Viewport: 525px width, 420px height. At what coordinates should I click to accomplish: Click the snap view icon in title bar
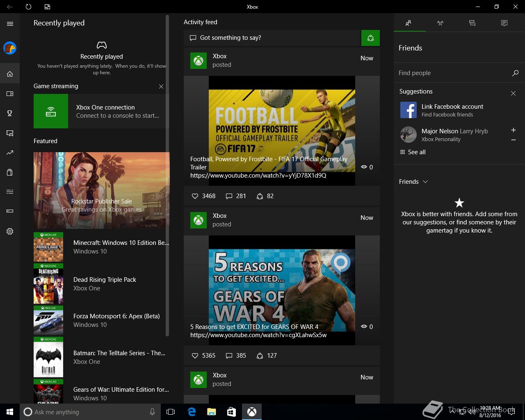click(x=48, y=7)
